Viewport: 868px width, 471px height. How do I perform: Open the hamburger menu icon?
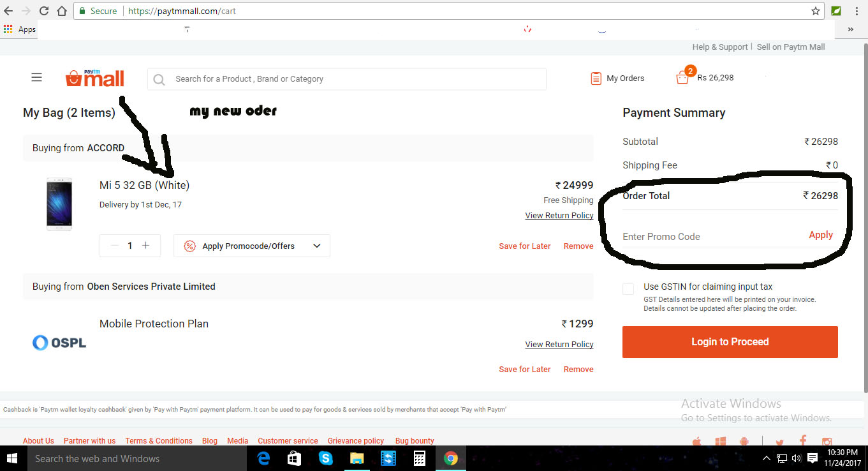36,77
